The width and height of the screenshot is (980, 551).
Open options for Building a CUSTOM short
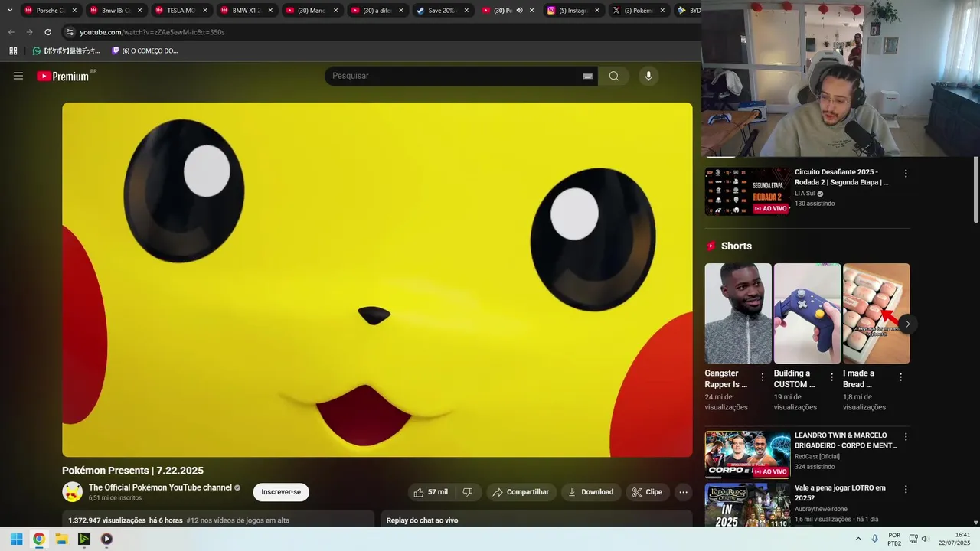pos(831,377)
